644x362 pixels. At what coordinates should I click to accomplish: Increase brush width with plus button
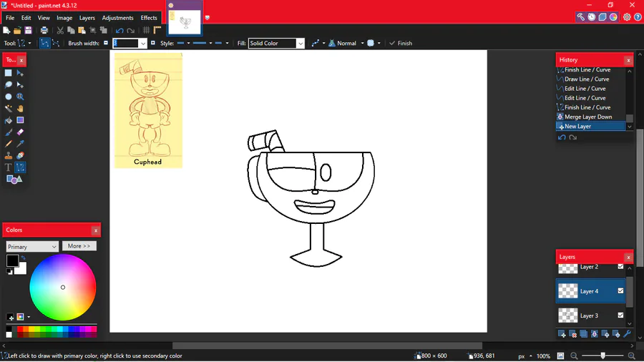(153, 43)
